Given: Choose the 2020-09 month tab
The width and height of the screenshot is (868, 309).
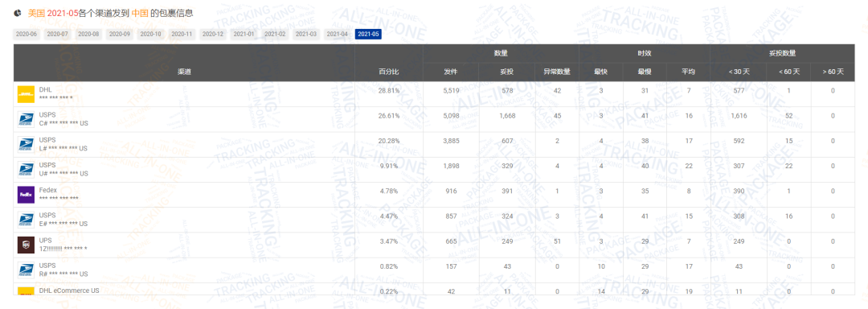Looking at the screenshot, I should tap(120, 35).
